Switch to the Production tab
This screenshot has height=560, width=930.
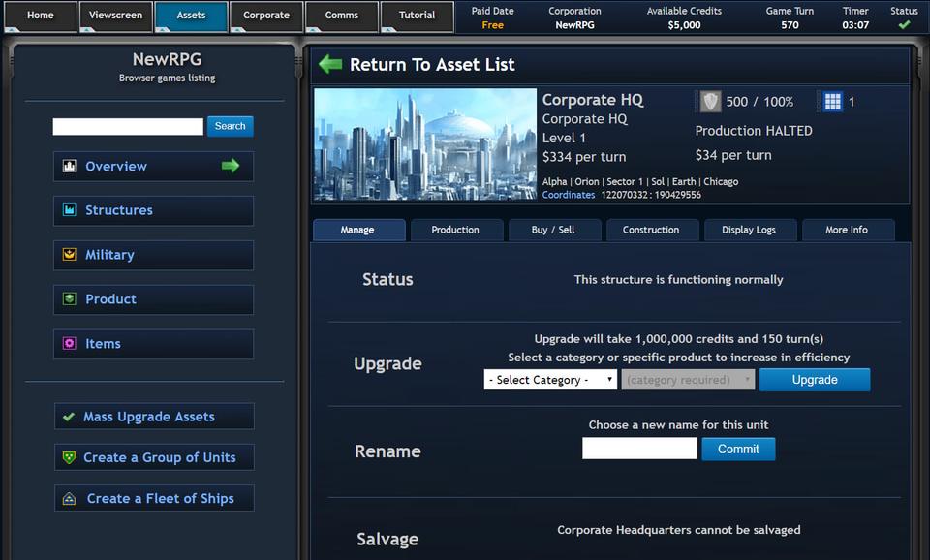pos(455,230)
